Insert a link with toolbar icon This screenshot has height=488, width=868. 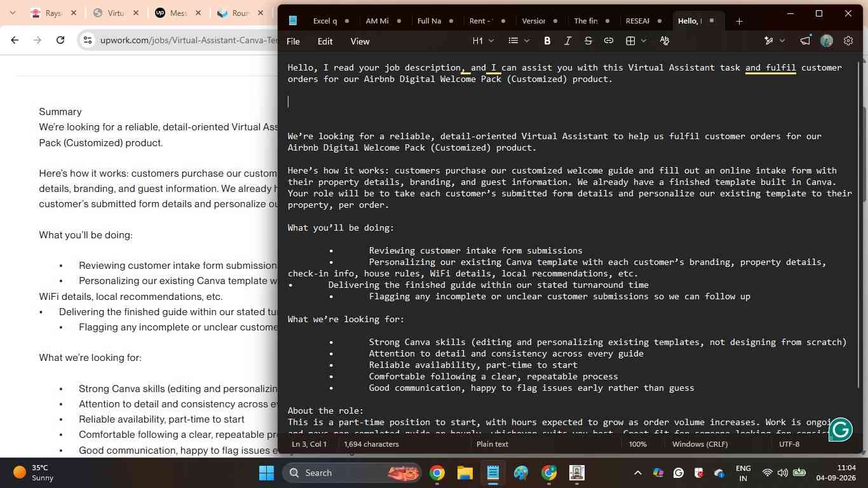coord(609,41)
